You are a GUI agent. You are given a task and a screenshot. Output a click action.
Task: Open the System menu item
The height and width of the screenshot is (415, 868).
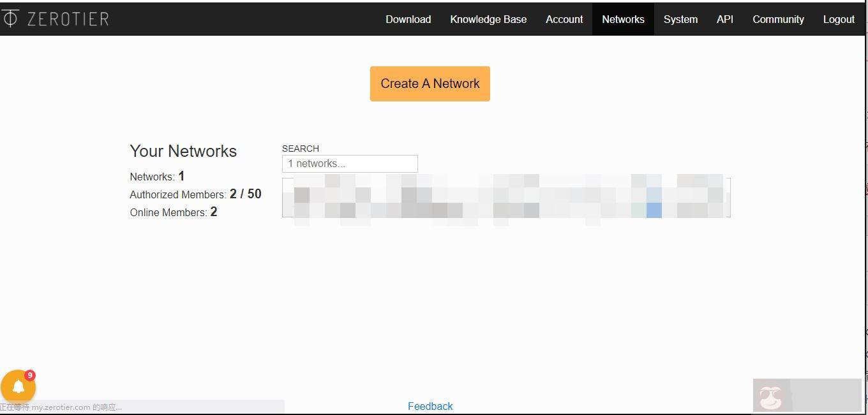pos(680,19)
